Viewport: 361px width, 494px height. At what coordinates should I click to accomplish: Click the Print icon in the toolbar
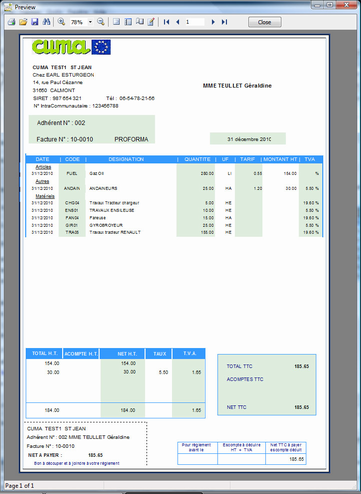[x=12, y=22]
